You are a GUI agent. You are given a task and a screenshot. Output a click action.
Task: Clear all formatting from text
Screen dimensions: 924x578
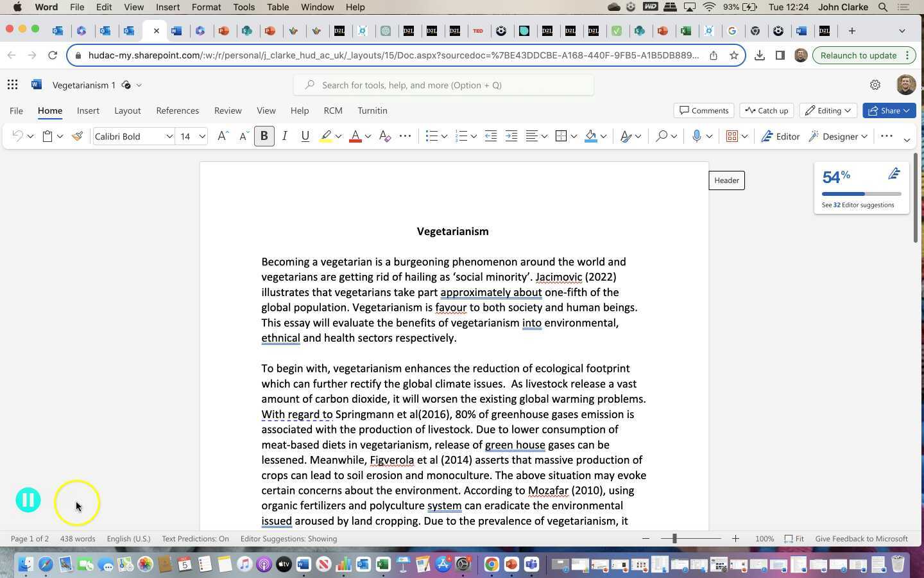tap(384, 136)
